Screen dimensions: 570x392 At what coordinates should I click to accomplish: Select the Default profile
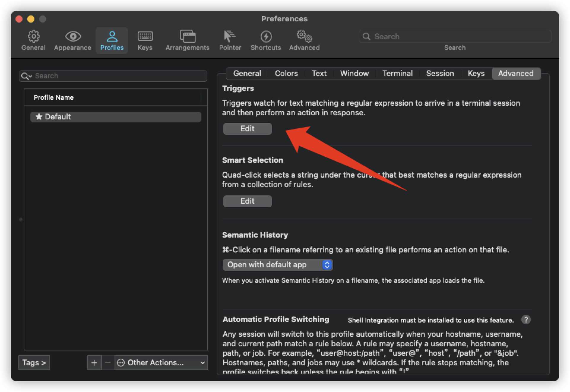tap(115, 117)
